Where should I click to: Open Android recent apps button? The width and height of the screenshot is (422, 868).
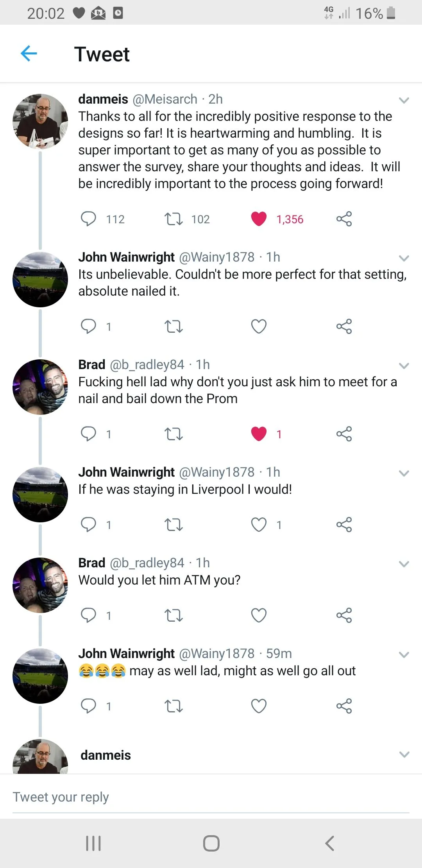point(93,843)
